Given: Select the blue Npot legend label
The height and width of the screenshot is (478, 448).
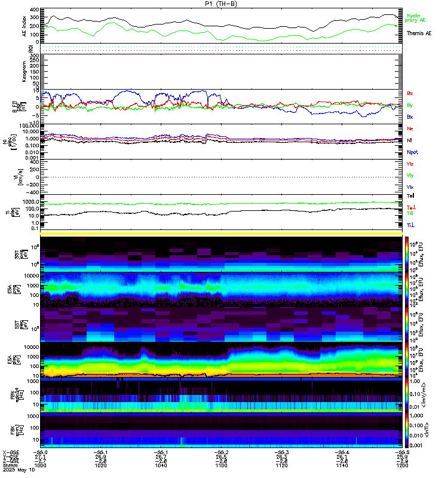Looking at the screenshot, I should [x=412, y=152].
